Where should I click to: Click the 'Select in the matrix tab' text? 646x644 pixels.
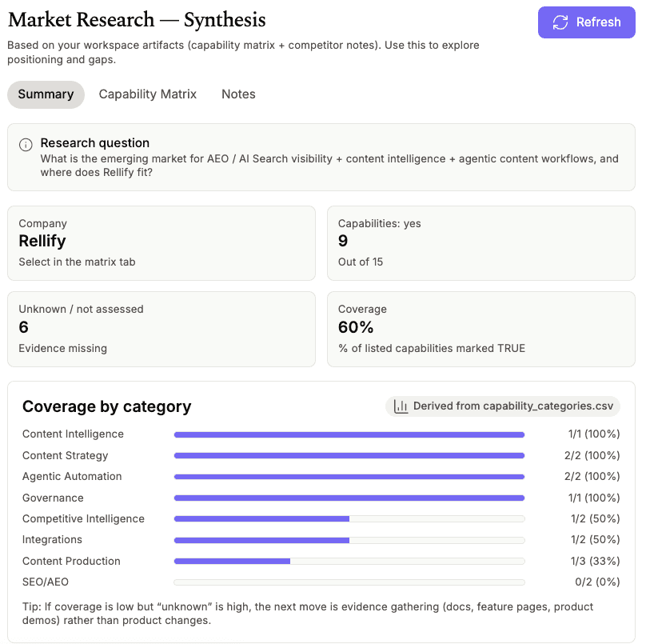77,262
